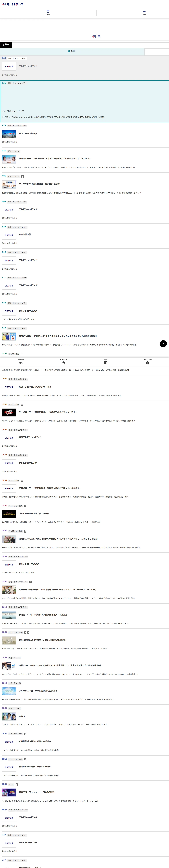Open the 配信 streaming icon tab
Screen dimensions: 169x868
[144, 13]
